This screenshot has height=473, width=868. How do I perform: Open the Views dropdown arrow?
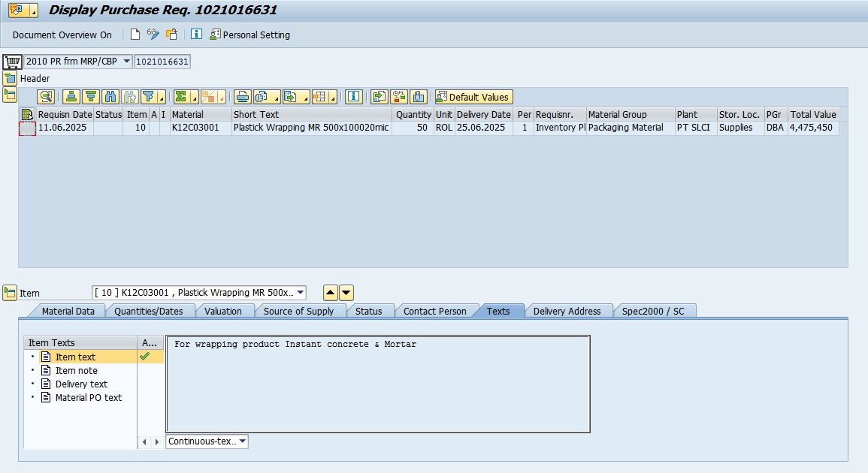(x=276, y=98)
